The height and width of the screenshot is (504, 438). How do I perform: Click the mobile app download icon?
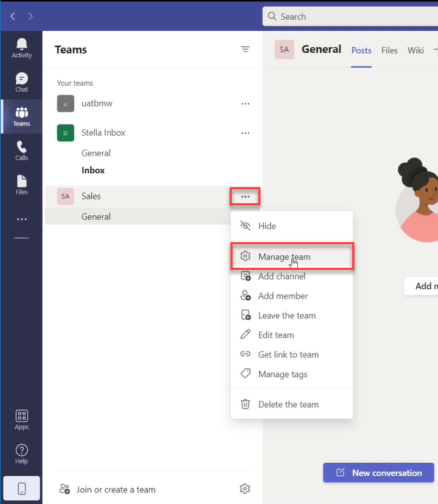click(21, 489)
